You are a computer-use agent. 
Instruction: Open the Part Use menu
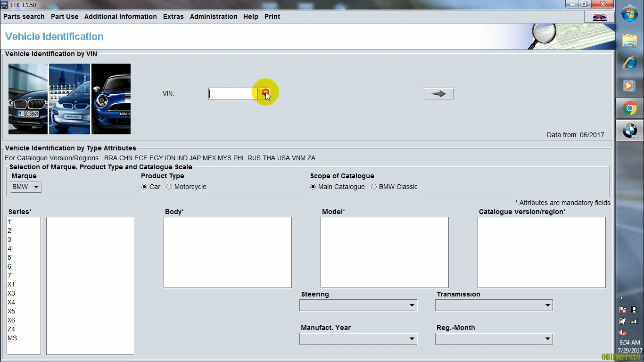click(x=65, y=16)
